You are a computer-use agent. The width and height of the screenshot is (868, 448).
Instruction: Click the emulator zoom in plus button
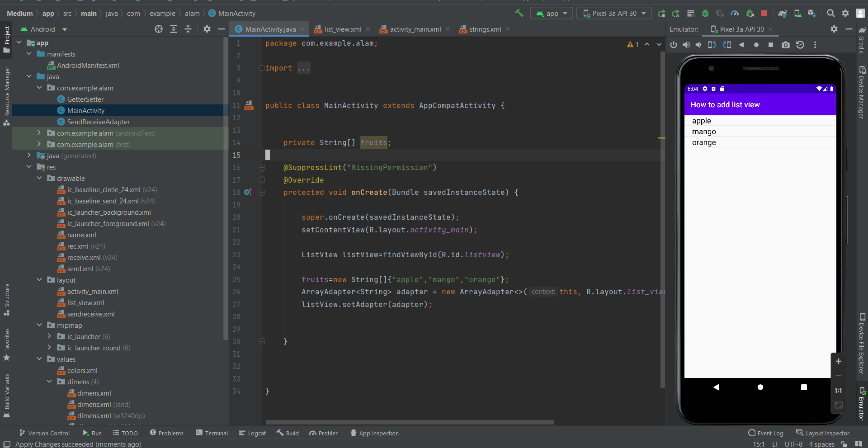pos(838,361)
